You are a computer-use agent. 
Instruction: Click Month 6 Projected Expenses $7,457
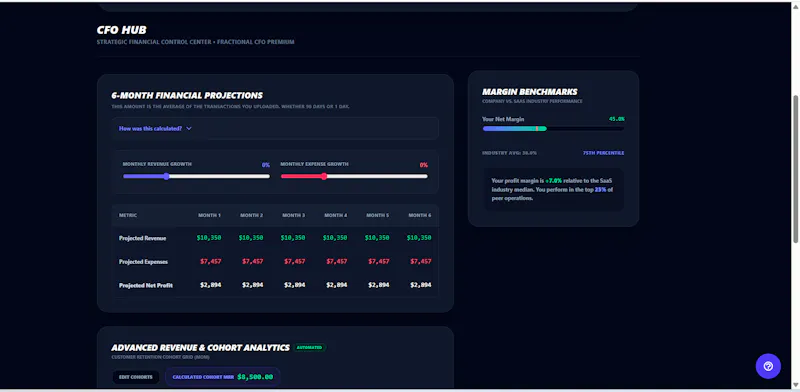coord(421,261)
